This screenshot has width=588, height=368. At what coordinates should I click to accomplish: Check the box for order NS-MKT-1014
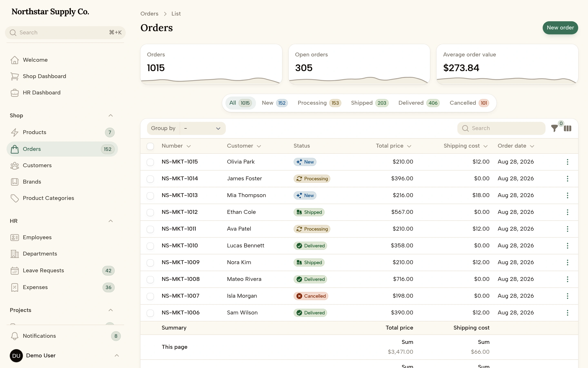(x=150, y=179)
